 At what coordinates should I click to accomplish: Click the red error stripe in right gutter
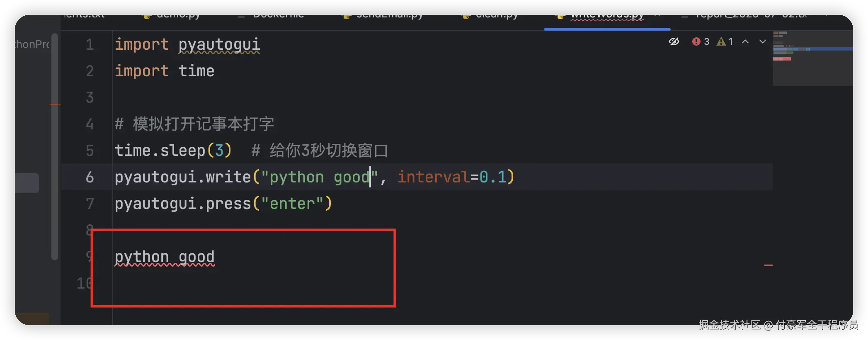click(x=769, y=265)
